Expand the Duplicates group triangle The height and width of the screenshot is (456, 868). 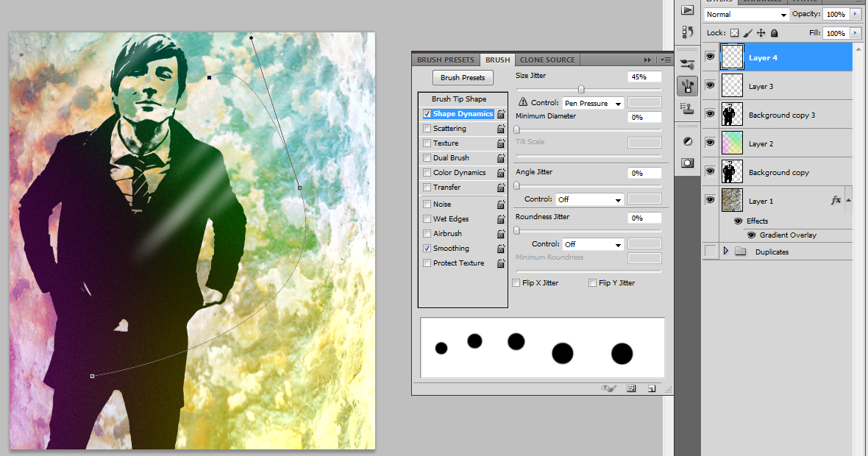point(726,252)
